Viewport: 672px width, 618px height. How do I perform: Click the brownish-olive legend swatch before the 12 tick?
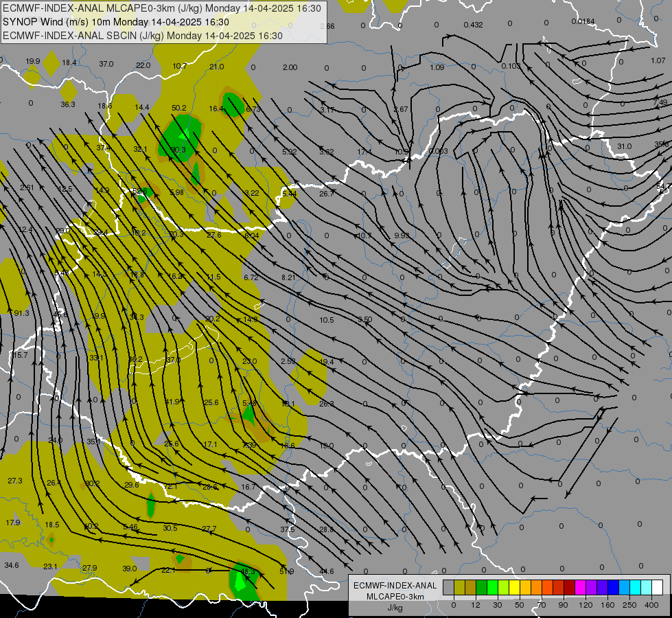(x=471, y=588)
